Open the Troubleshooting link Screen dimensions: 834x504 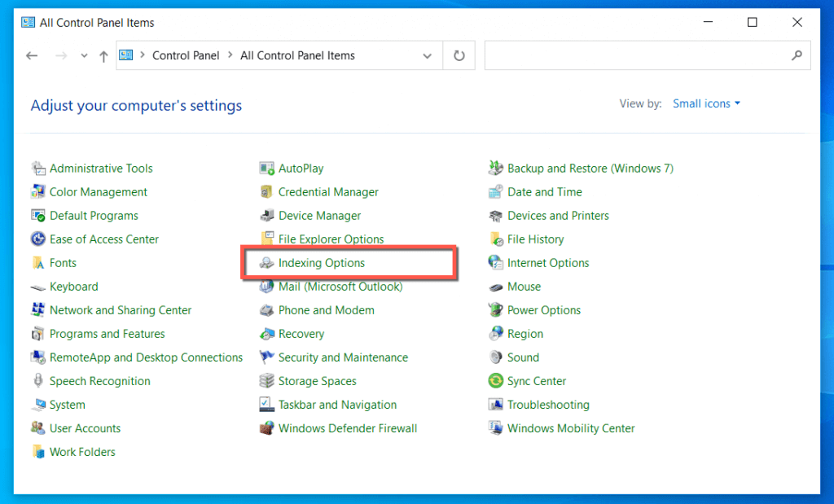click(548, 405)
